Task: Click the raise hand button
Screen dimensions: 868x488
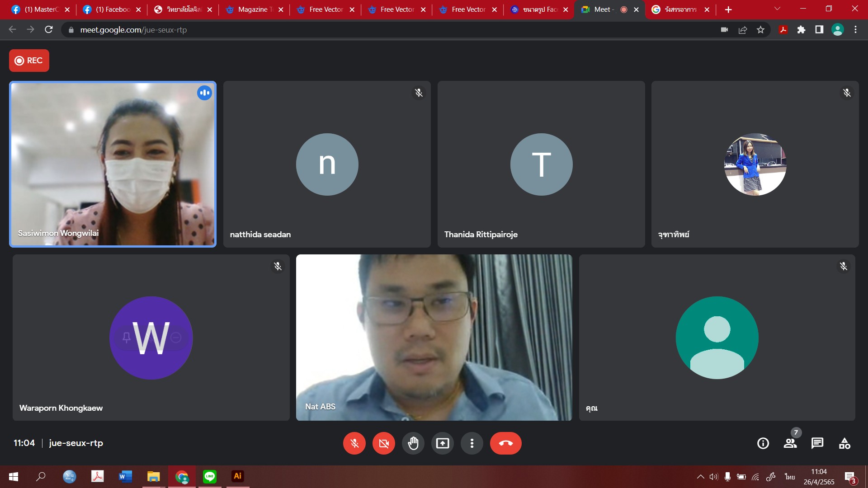Action: click(x=413, y=443)
